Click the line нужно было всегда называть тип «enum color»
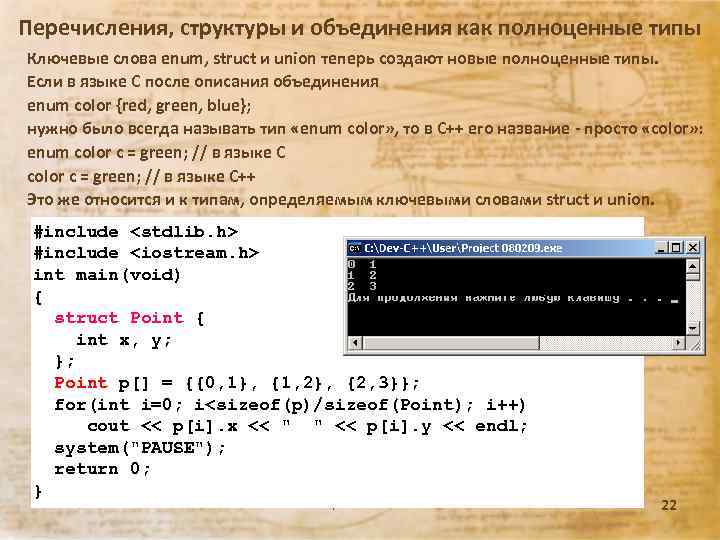Viewport: 720px width, 540px height. pos(365,129)
